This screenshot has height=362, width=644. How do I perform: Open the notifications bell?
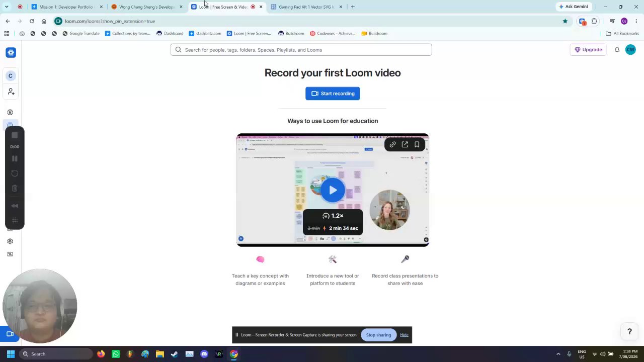[x=617, y=50]
